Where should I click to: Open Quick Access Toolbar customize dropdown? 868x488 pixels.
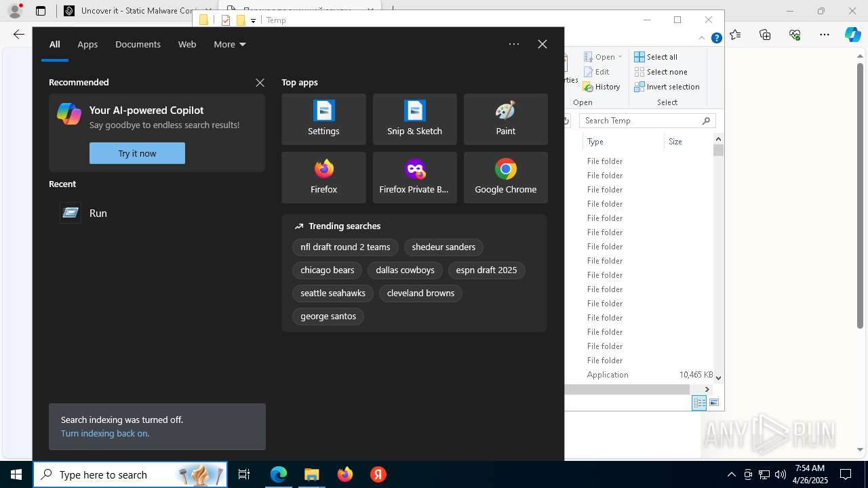253,20
